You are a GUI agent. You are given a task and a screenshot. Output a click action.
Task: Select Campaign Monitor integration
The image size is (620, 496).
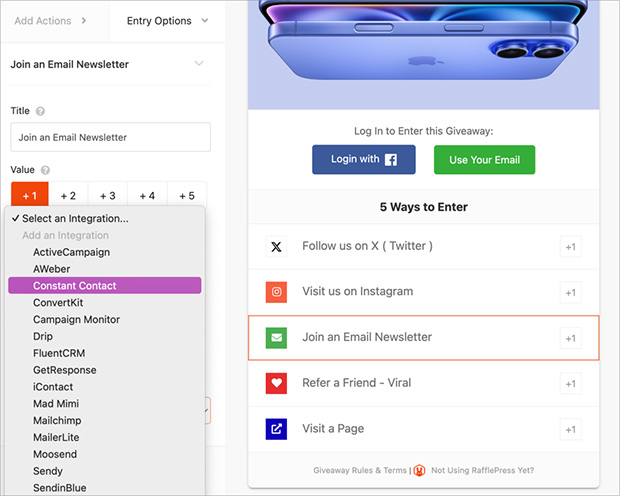[105, 319]
